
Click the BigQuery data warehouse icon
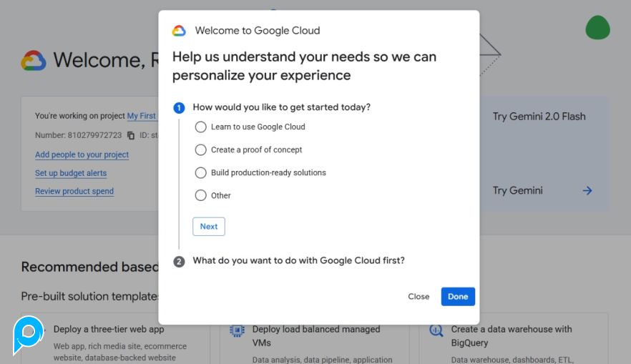[x=436, y=330]
